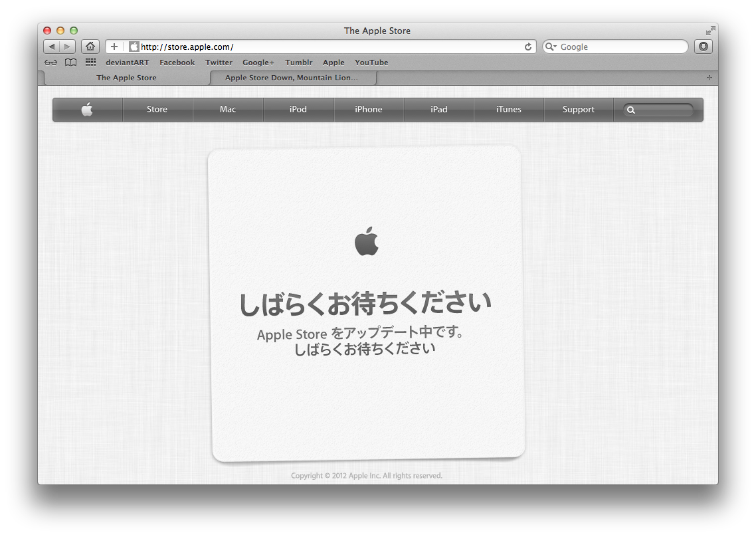
Task: Add a bookmark with the plus button
Action: (114, 47)
